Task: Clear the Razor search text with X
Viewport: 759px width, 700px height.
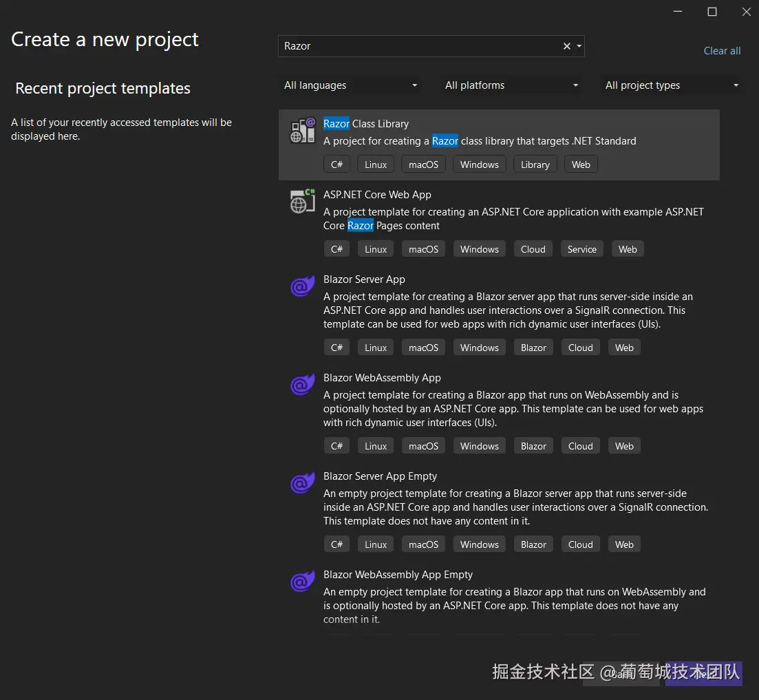Action: coord(567,46)
